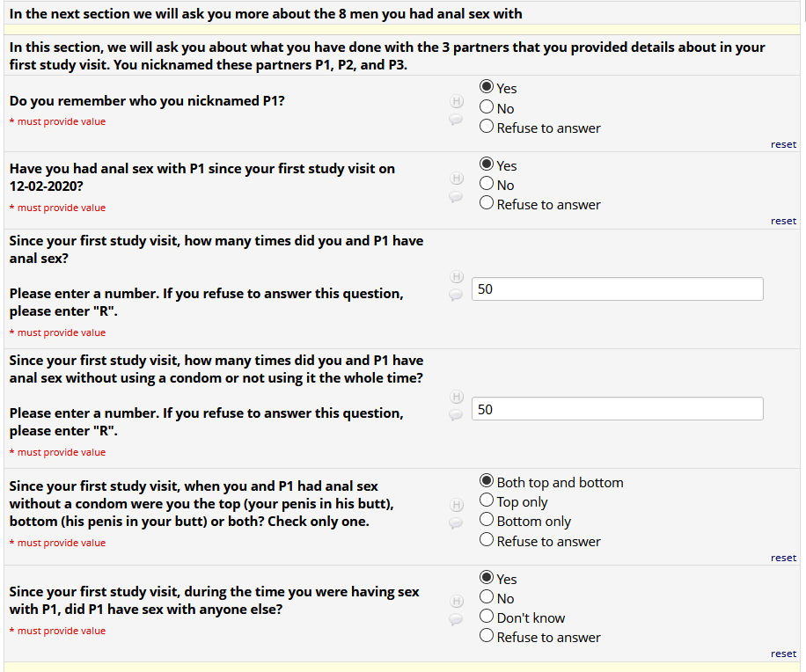806x672 pixels.
Task: Choose 'Refuse to answer' for anal sex with P1 since first visit
Action: click(487, 204)
